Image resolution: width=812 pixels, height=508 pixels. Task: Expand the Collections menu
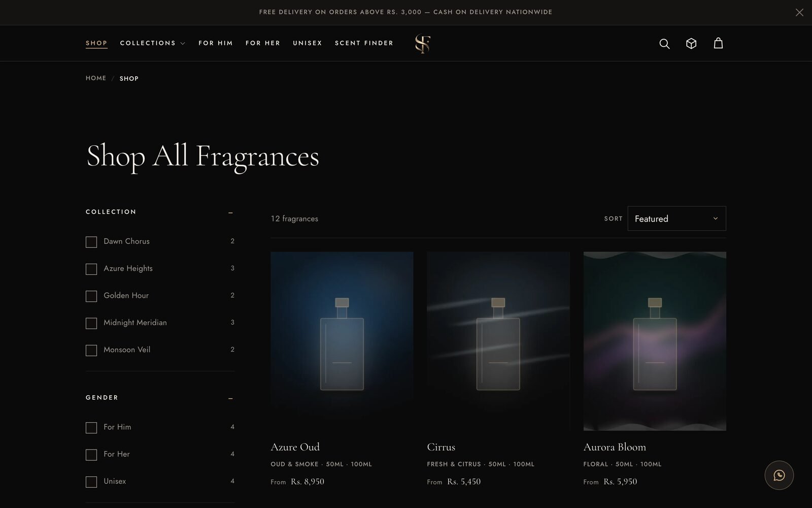click(153, 43)
